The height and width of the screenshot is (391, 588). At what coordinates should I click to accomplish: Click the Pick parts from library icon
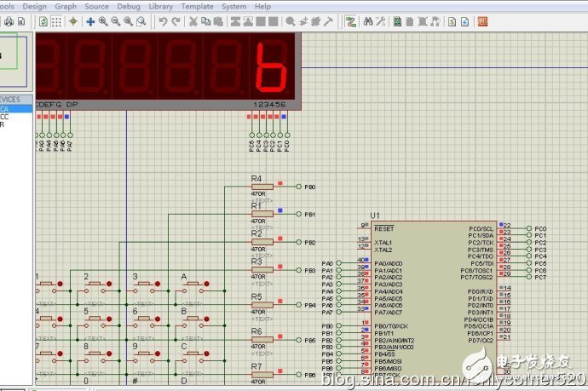click(291, 22)
